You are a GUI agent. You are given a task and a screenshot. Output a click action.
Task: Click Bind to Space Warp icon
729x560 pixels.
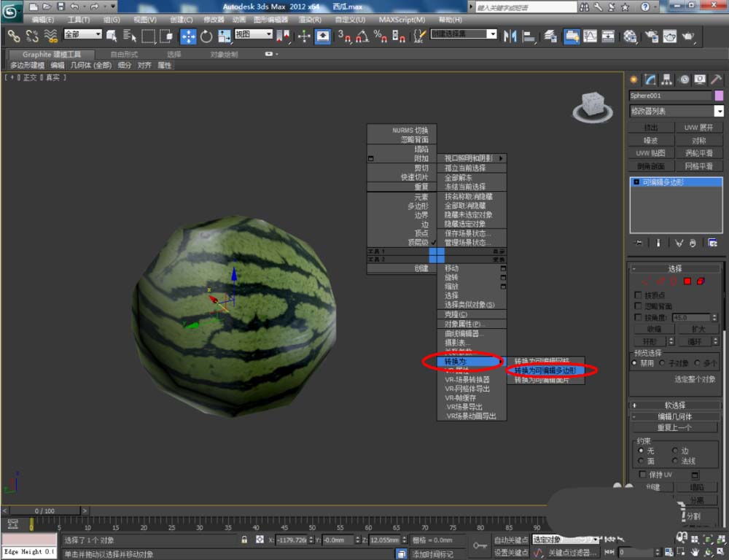(50, 36)
